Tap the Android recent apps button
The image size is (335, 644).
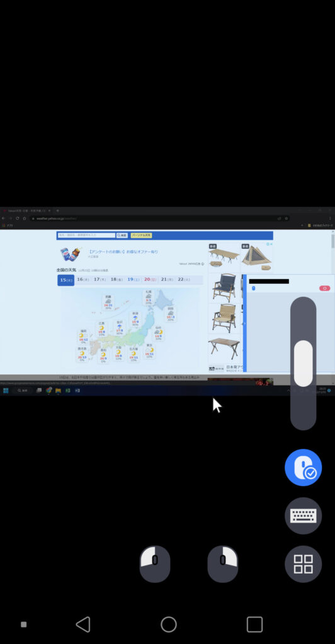254,625
